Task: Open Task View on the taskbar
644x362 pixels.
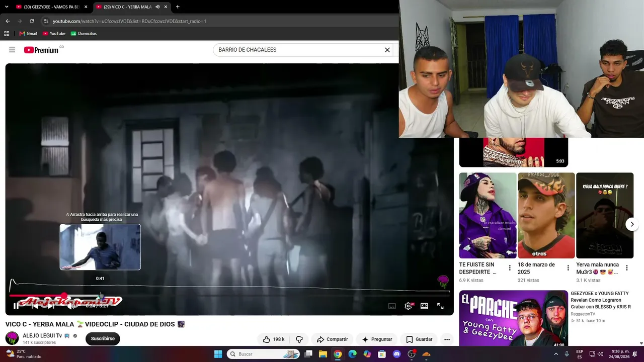Action: coord(308,354)
